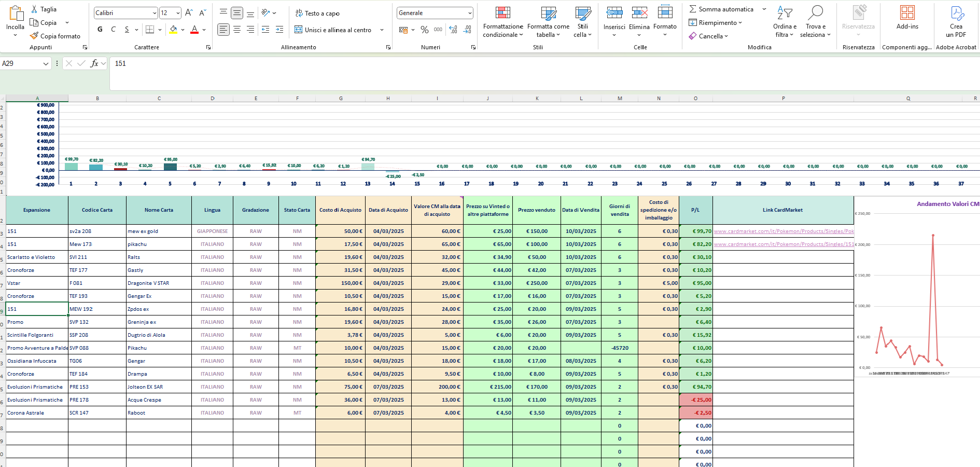Center text horizontally icon
The width and height of the screenshot is (980, 467).
click(237, 30)
